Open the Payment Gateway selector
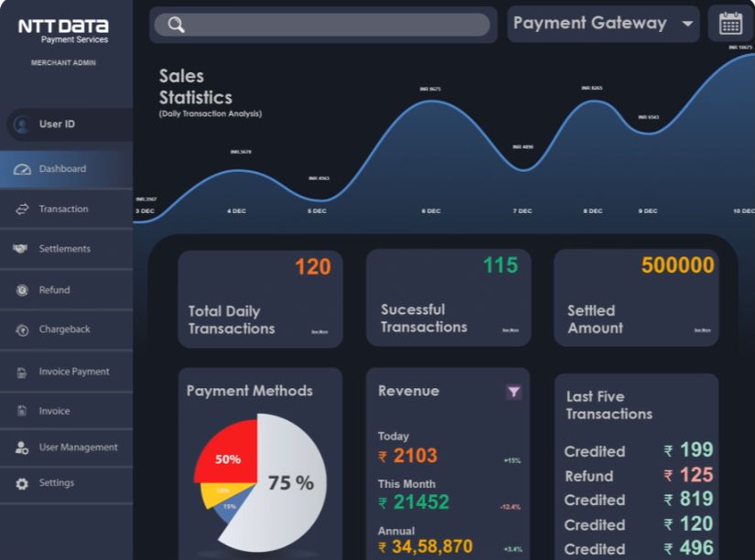Screen dimensions: 755x560 coord(603,24)
